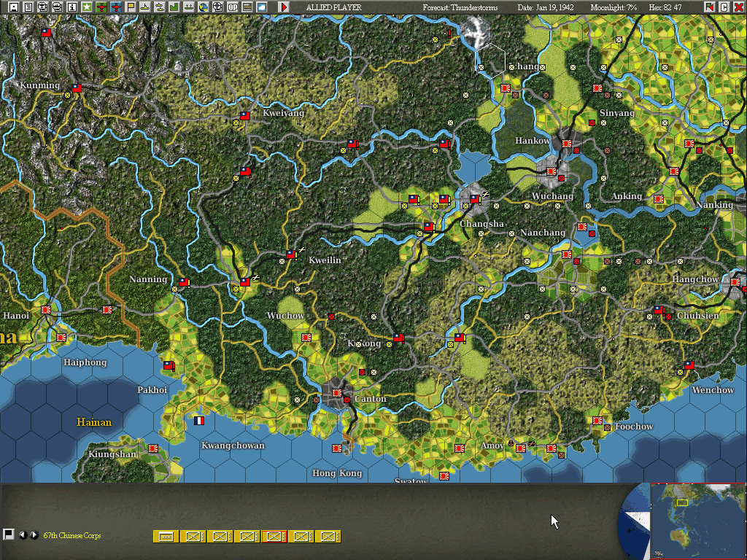The image size is (747, 560).
Task: Click the yellow flag toolbar icon
Action: pyautogui.click(x=131, y=7)
